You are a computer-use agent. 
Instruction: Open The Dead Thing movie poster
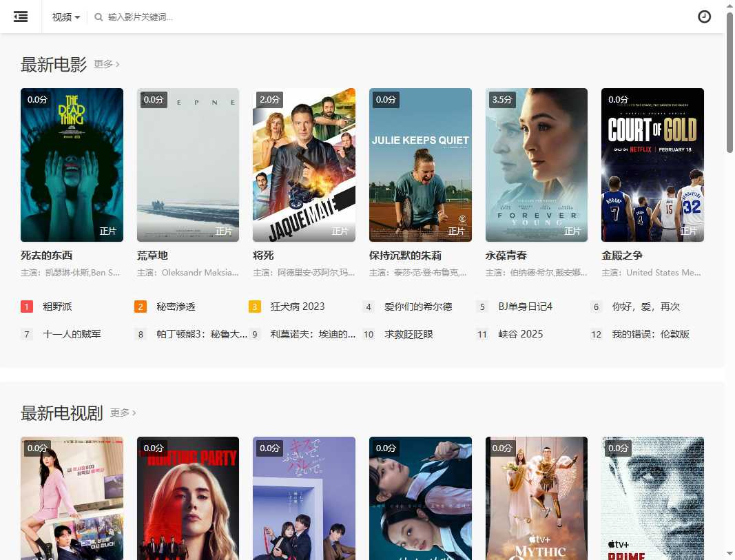pyautogui.click(x=72, y=165)
